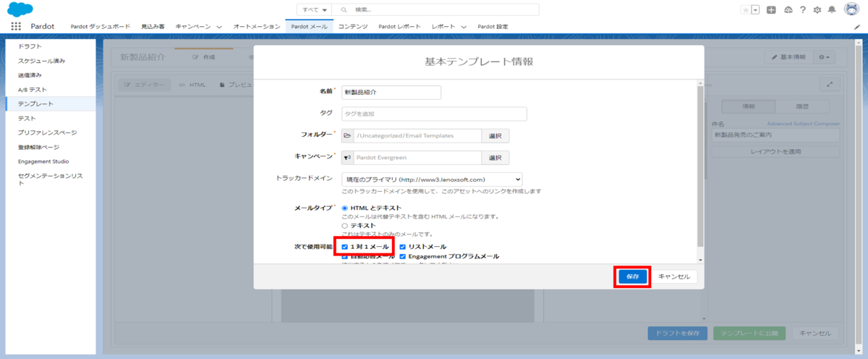Switch to the コンテンツ tab
The width and height of the screenshot is (868, 359).
353,27
